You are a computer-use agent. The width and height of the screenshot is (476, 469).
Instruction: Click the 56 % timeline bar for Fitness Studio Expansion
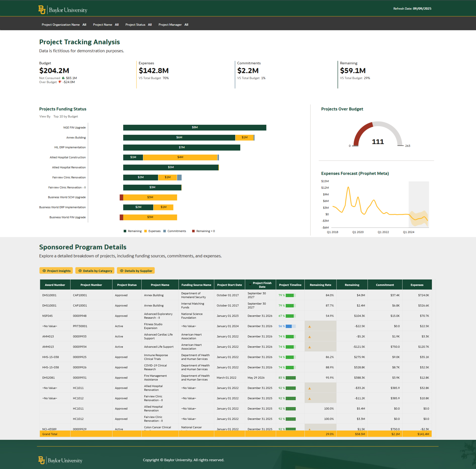tap(291, 326)
